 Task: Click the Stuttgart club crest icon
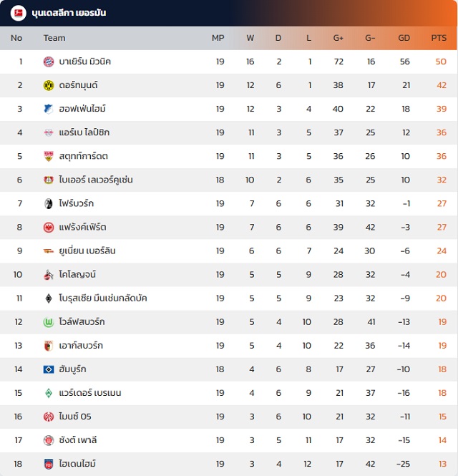pos(49,156)
